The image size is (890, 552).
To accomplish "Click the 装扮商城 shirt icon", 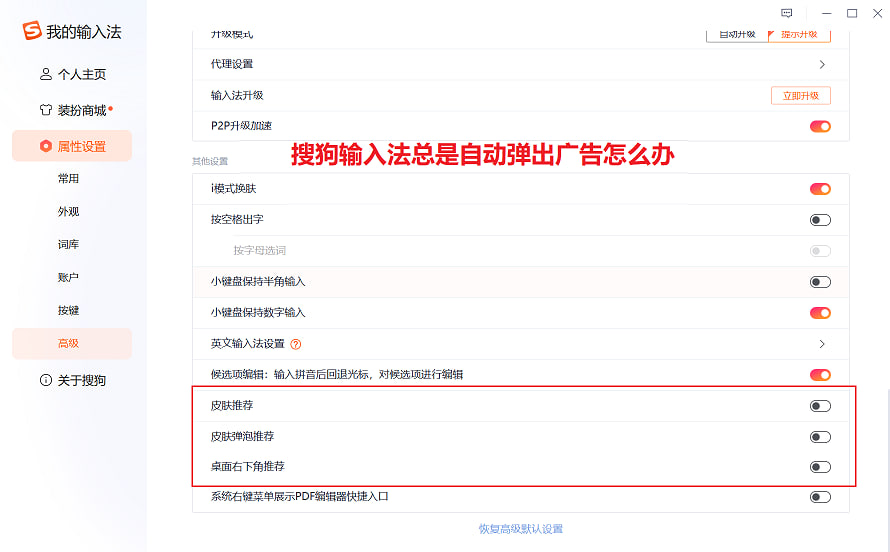I will (46, 110).
